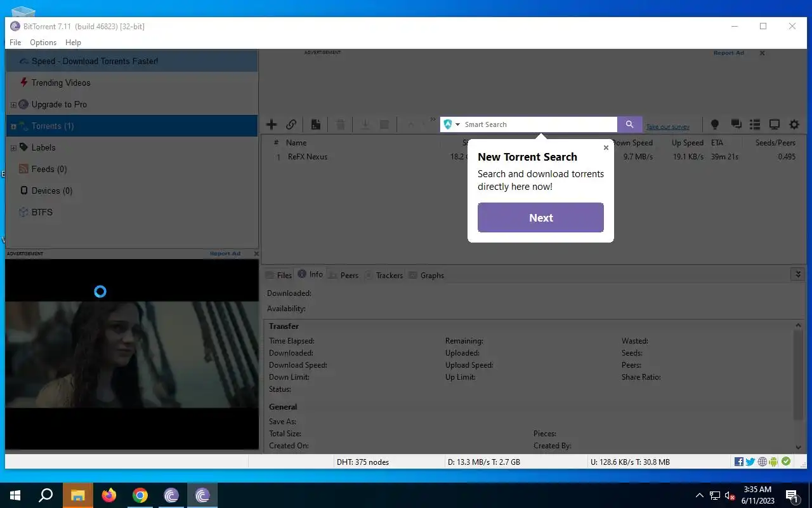Image resolution: width=812 pixels, height=508 pixels.
Task: Click the globe icon in the status bar
Action: point(763,462)
